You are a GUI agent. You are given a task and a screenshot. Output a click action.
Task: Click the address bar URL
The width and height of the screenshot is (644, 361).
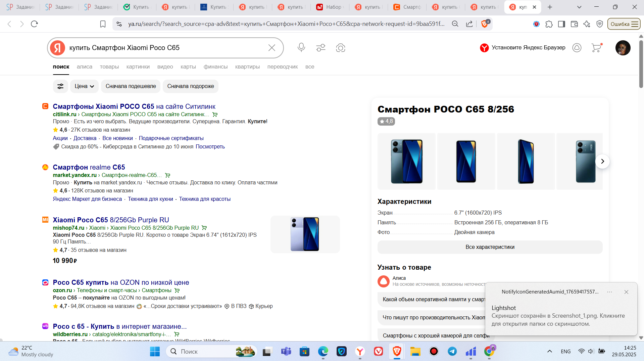pos(286,24)
